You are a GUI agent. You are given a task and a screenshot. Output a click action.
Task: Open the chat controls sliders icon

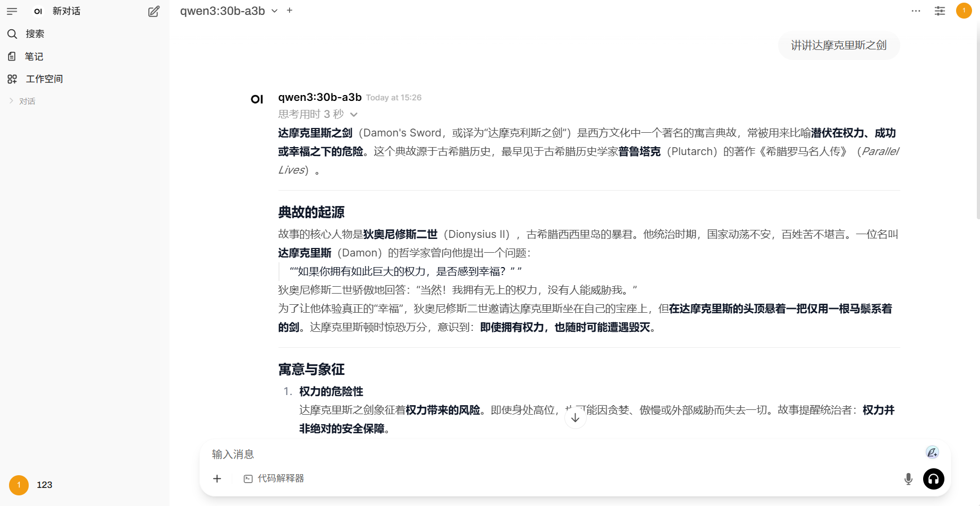pos(940,11)
